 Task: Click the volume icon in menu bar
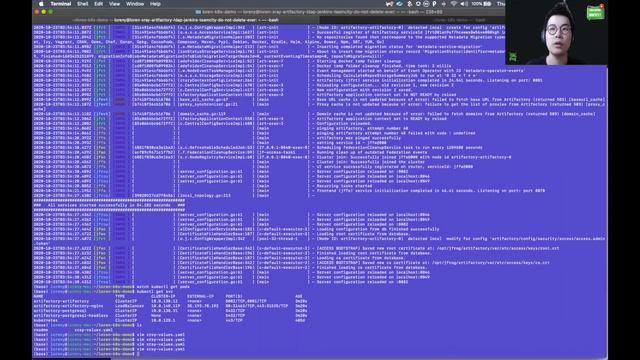[464, 4]
